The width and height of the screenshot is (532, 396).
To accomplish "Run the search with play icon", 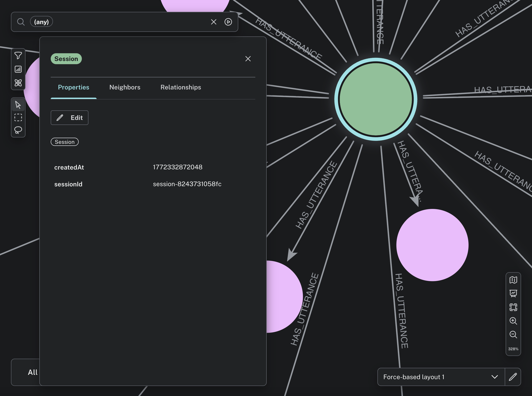I will pyautogui.click(x=228, y=22).
